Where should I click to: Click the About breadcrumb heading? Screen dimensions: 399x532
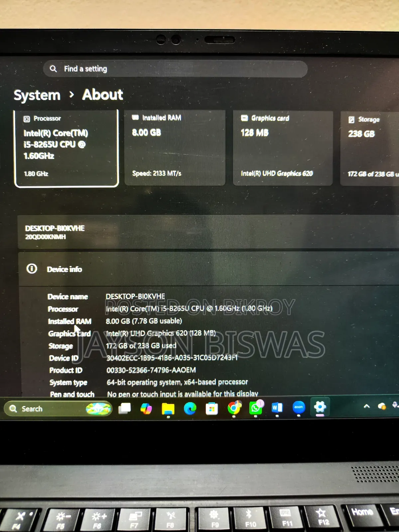pos(103,95)
